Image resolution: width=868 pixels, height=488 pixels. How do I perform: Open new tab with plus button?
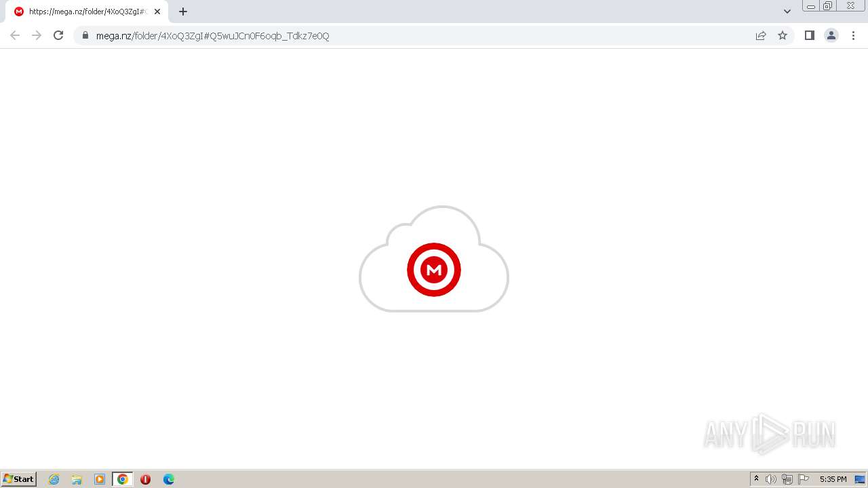coord(183,12)
